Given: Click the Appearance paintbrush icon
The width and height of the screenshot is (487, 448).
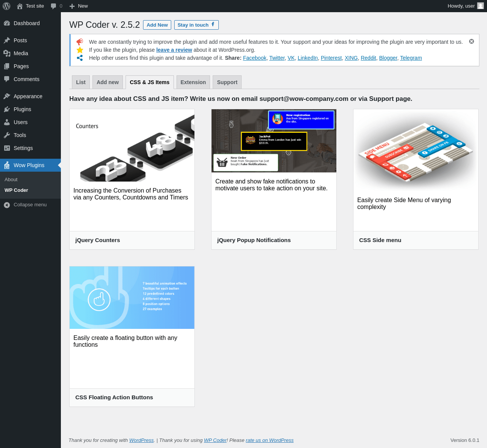Looking at the screenshot, I should (7, 96).
